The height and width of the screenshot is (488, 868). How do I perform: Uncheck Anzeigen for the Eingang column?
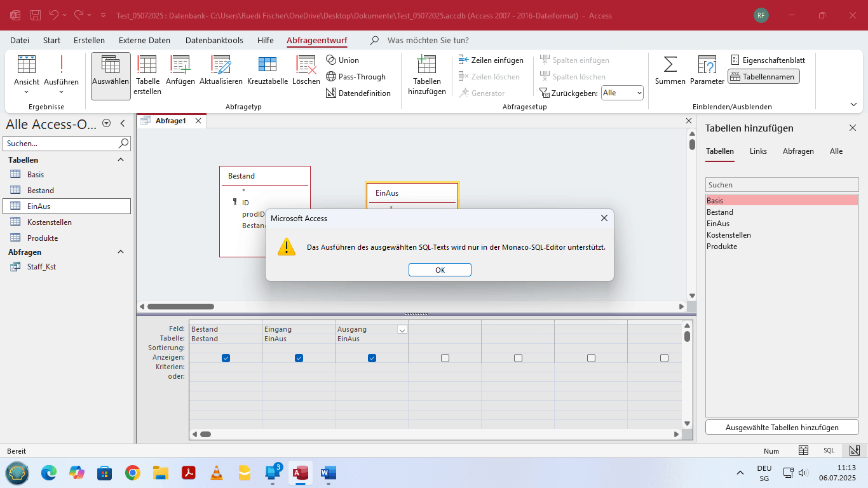[x=299, y=358]
